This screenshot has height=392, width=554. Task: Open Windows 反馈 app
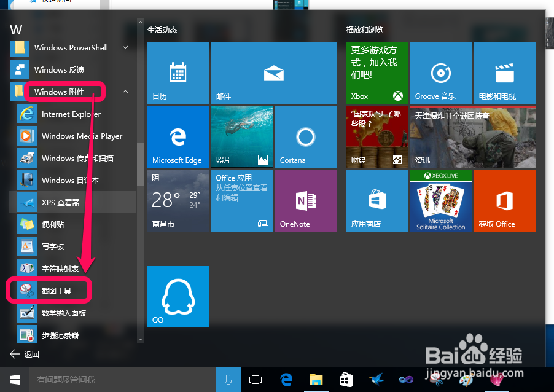point(72,69)
